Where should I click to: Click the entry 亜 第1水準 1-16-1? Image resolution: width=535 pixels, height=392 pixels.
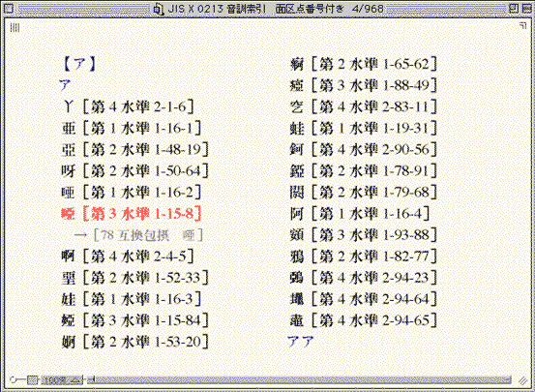point(132,129)
